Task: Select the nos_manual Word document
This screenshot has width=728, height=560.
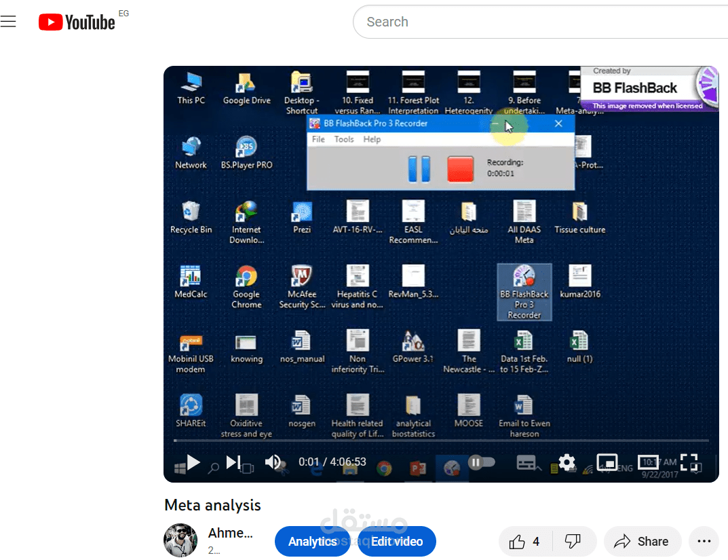Action: 302,346
